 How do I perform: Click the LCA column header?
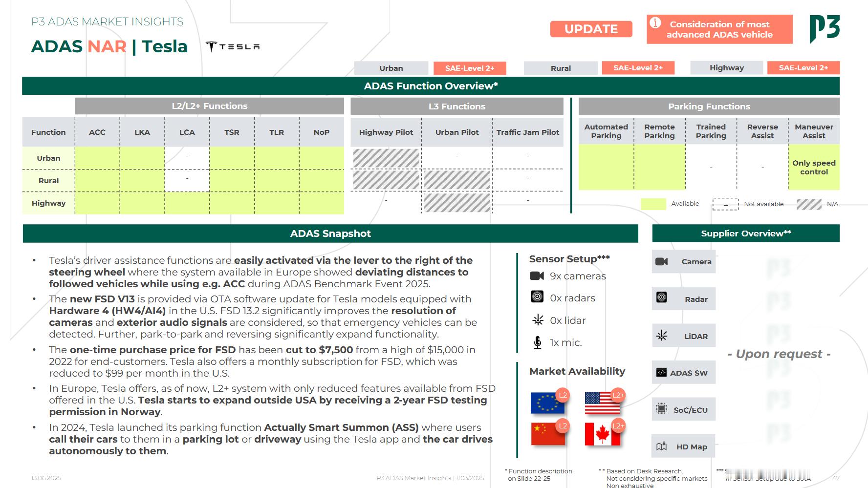187,132
